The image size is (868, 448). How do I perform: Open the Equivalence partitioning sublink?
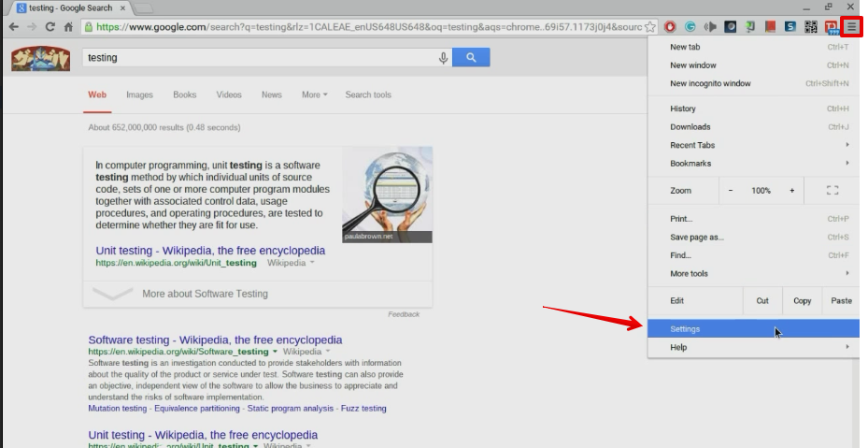point(197,409)
